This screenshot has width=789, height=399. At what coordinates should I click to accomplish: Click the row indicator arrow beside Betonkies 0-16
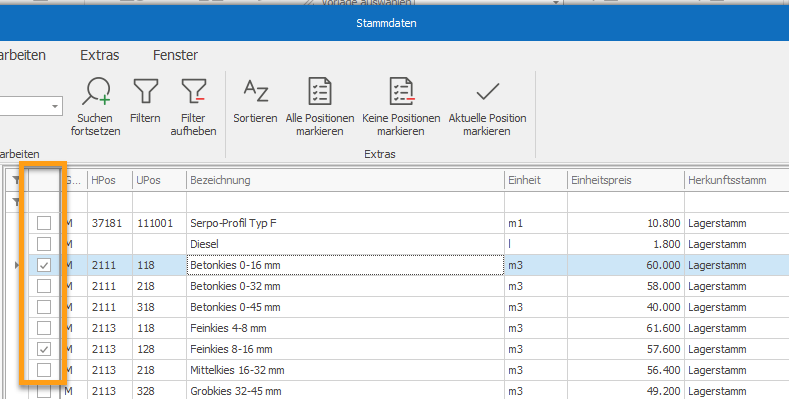click(x=17, y=265)
